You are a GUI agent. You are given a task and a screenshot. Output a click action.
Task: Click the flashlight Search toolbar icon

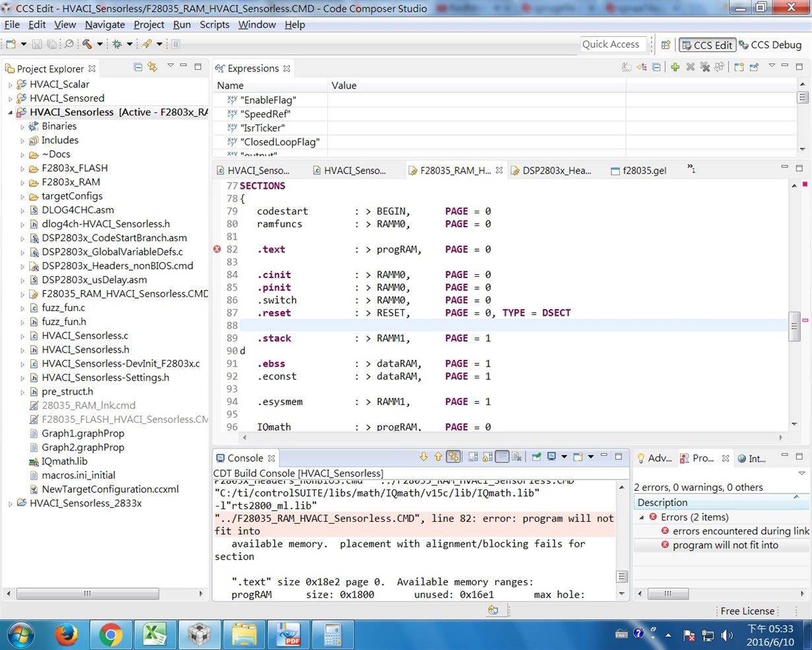147,44
